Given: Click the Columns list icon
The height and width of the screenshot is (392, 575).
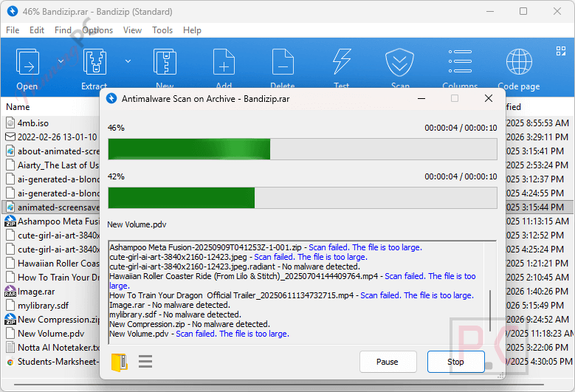Looking at the screenshot, I should [460, 61].
